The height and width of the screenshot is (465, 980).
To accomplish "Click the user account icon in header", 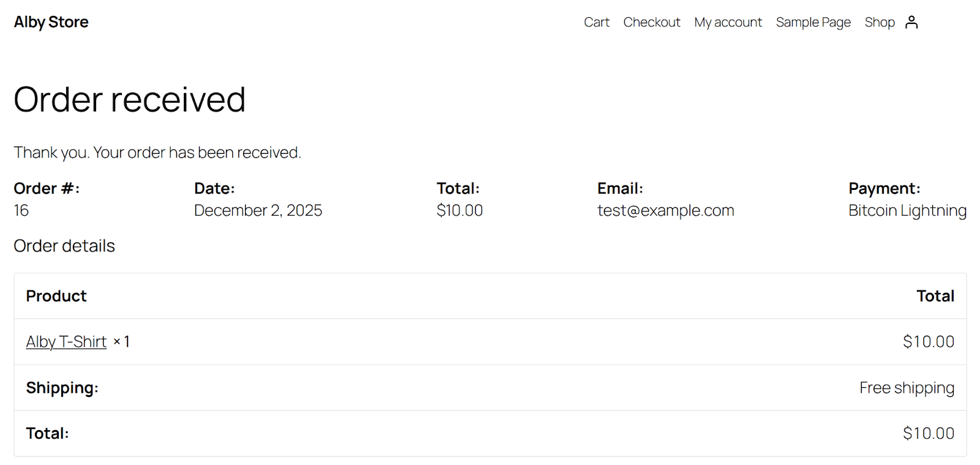I will [x=911, y=22].
